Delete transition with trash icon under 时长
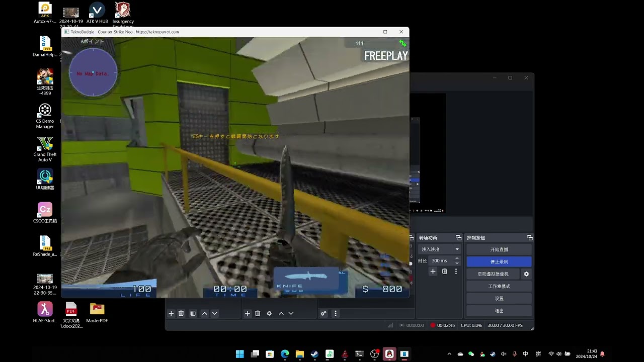The image size is (644, 362). [445, 271]
